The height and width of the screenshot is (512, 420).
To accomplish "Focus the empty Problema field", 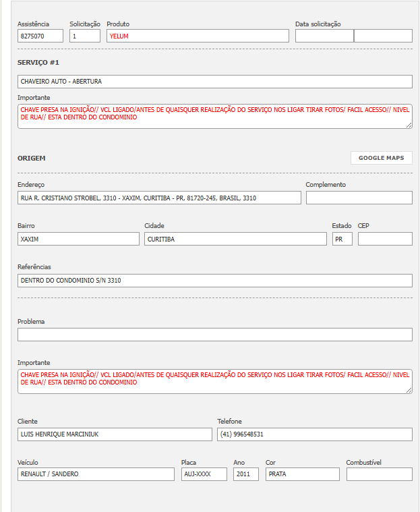I will pos(214,335).
